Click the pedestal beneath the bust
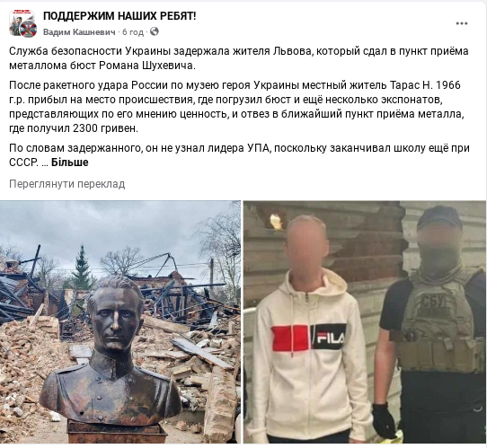The height and width of the screenshot is (448, 487). pyautogui.click(x=114, y=433)
